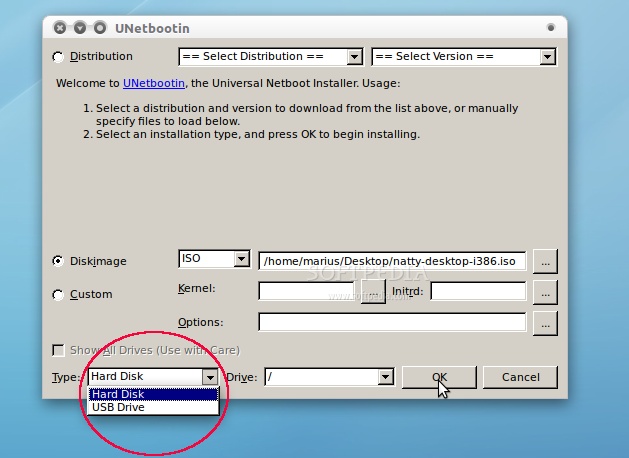Open the Select Version dropdown
The height and width of the screenshot is (458, 629).
coord(464,57)
